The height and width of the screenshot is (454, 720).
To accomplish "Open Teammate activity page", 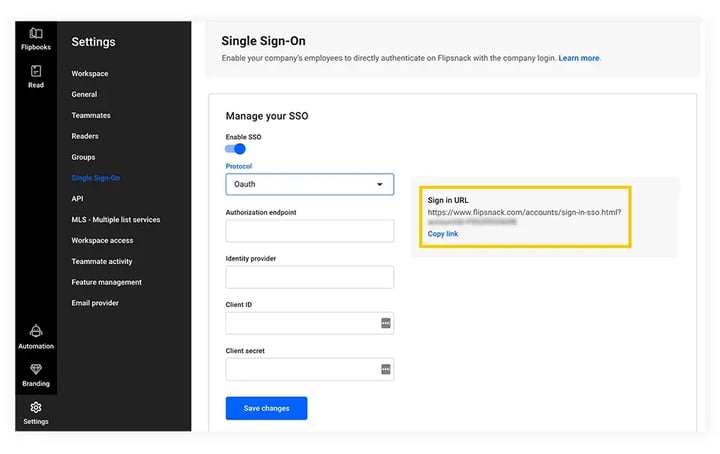I will [102, 261].
